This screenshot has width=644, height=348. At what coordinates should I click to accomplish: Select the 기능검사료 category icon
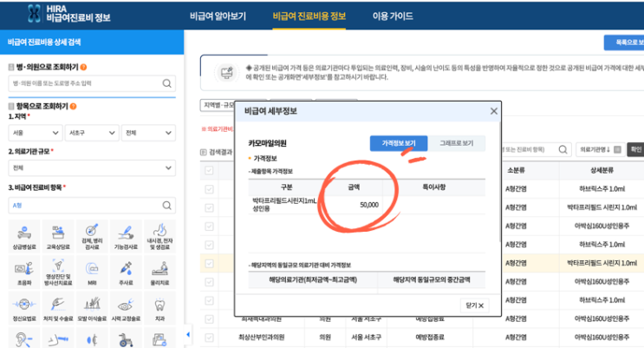[x=126, y=236]
